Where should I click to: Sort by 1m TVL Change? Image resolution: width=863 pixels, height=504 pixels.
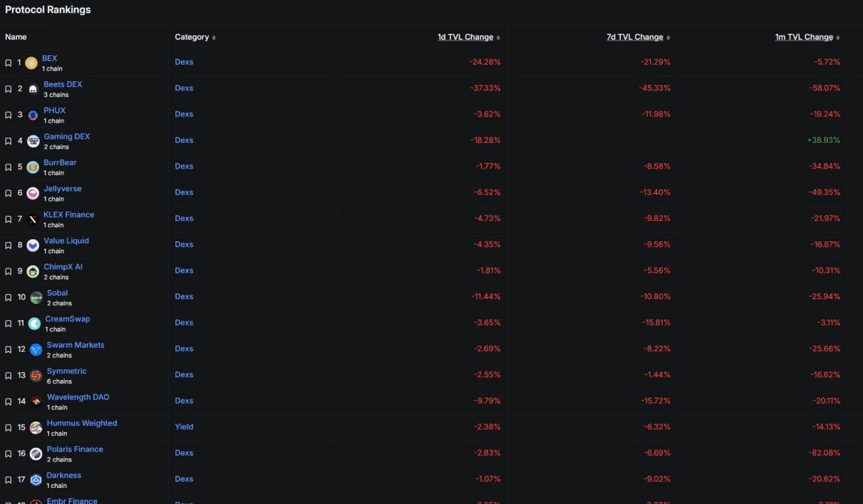[804, 37]
